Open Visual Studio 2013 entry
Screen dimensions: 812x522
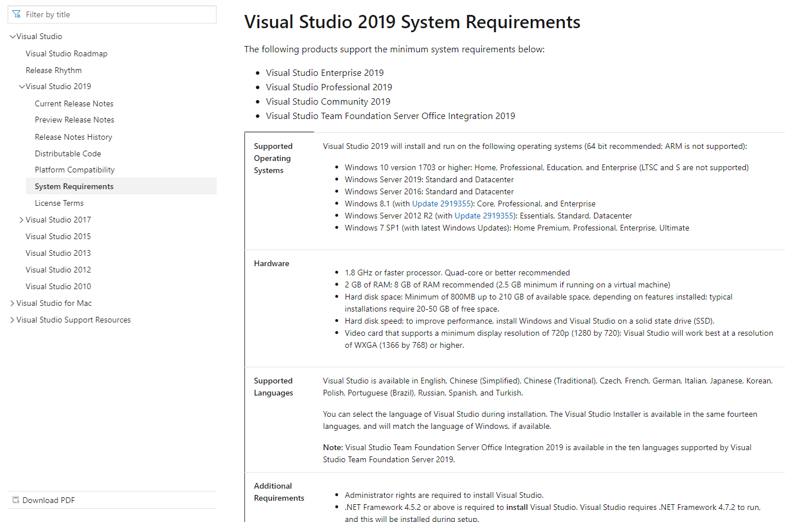[58, 253]
